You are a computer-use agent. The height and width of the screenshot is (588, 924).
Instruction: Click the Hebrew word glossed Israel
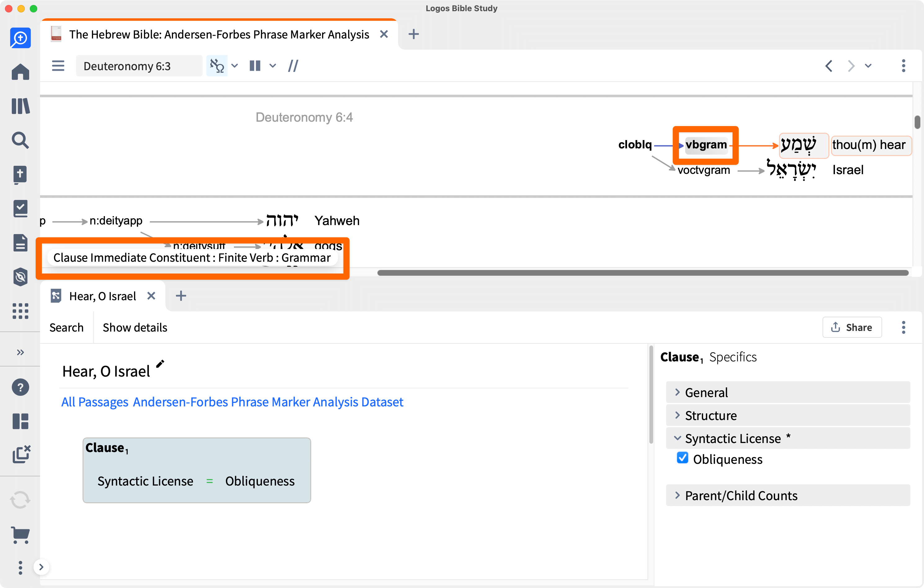[791, 170]
